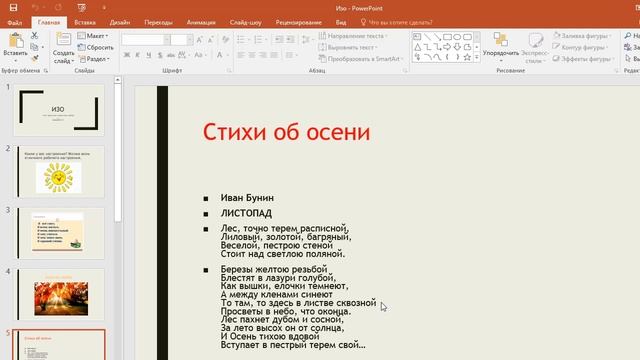Screen dimensions: 640x360
Task: Click the Save icon in quick access toolbar
Action: click(13, 8)
